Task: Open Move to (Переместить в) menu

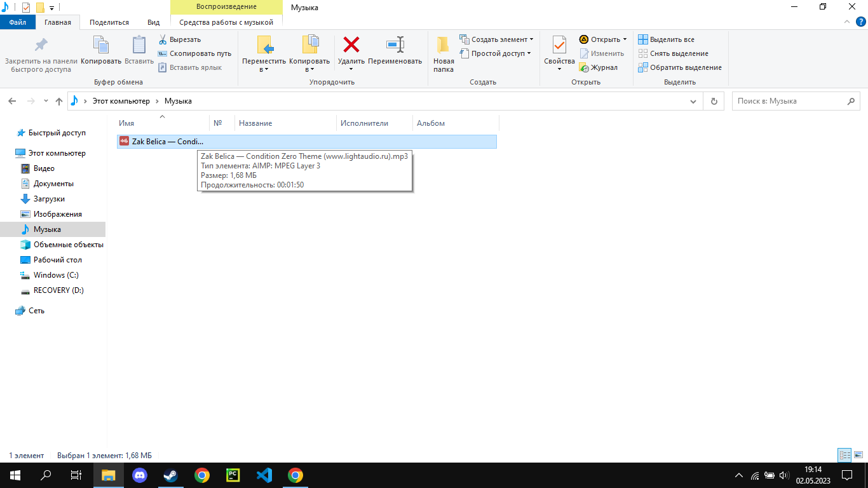Action: [264, 55]
